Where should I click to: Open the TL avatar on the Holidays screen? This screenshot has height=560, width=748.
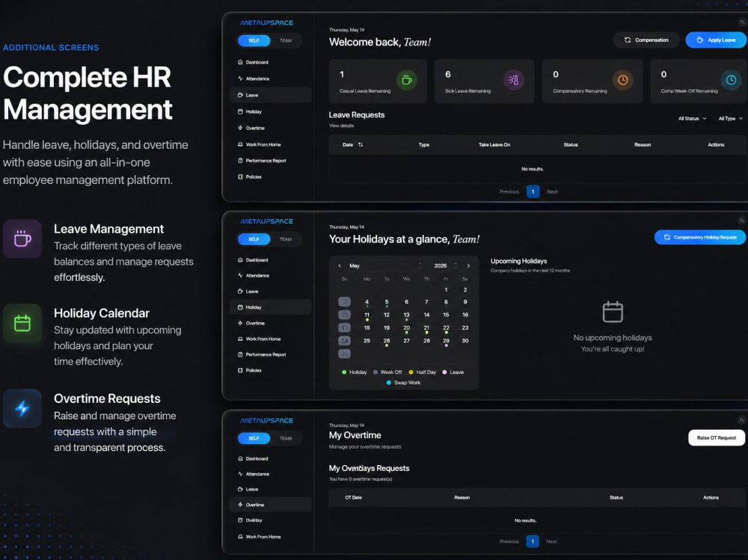coord(741,221)
